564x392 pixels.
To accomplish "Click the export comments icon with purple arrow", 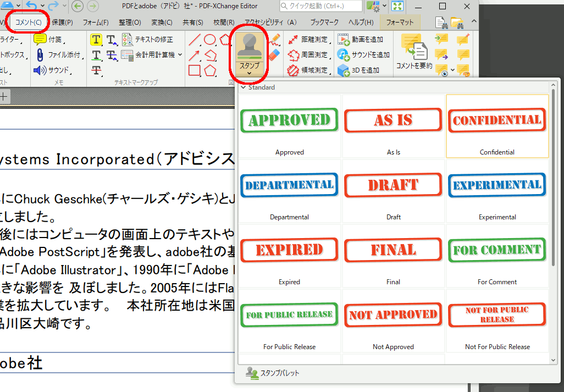I will coord(441,54).
